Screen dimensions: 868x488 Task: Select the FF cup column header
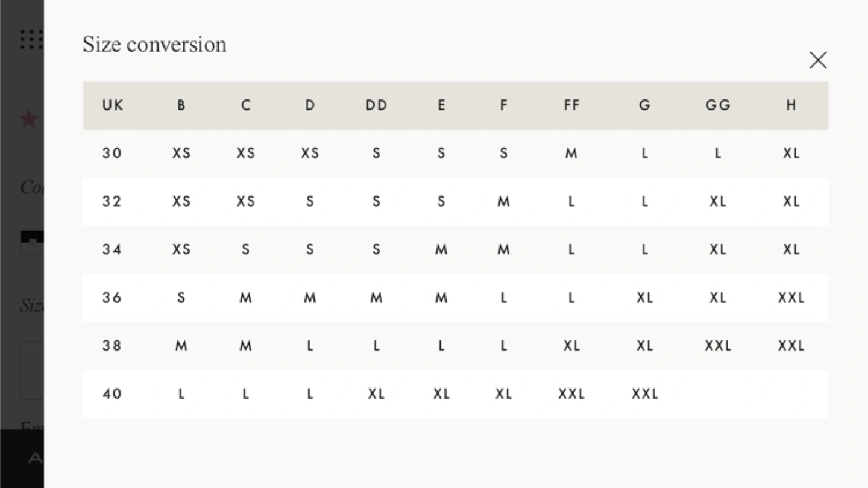point(571,105)
